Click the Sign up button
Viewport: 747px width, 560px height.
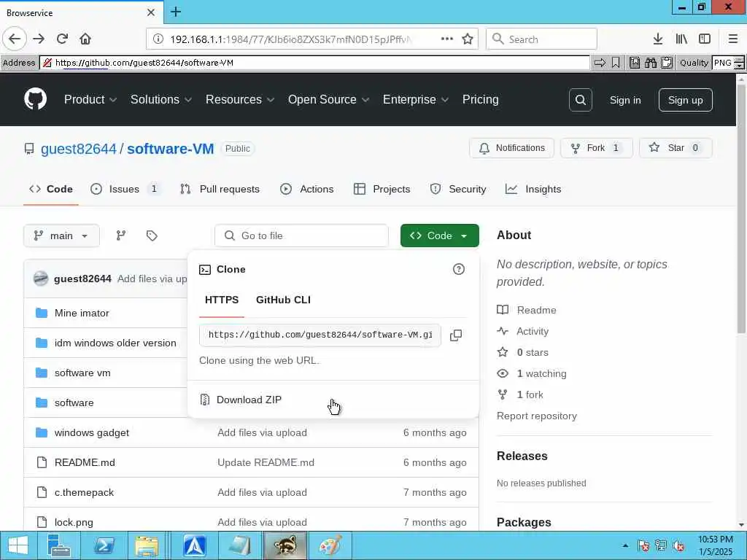(x=686, y=100)
